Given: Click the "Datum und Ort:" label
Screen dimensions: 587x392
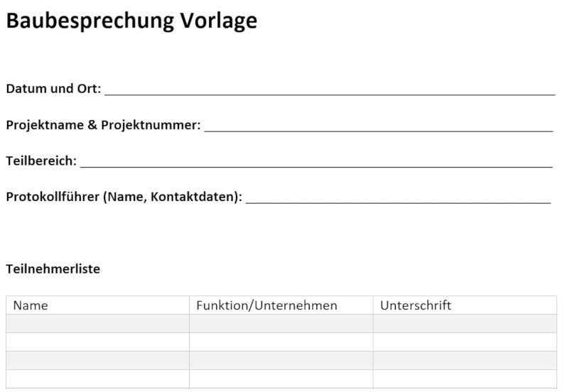Looking at the screenshot, I should coord(53,89).
